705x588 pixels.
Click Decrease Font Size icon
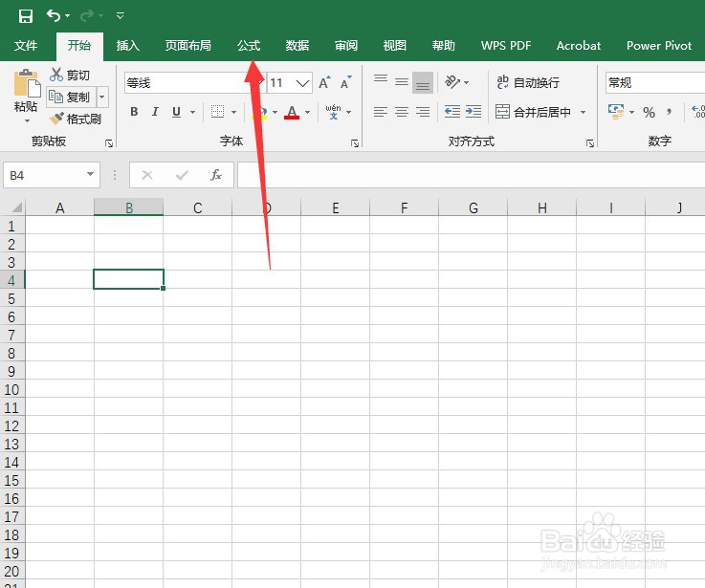[345, 83]
